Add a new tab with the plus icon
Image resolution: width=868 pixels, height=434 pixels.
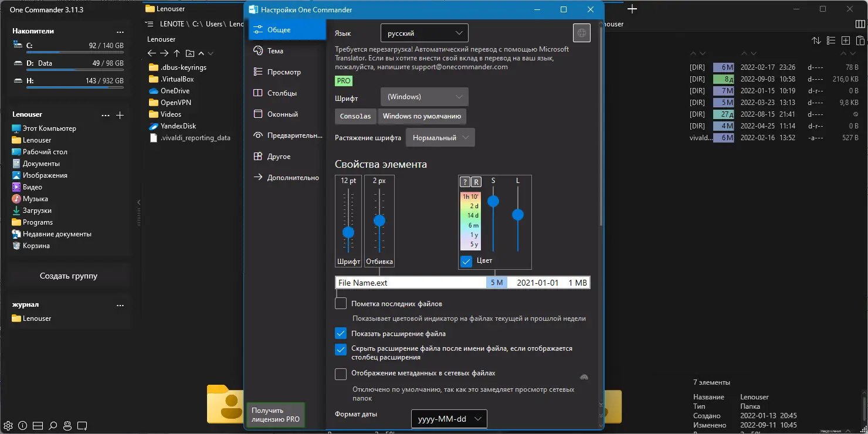pyautogui.click(x=632, y=9)
